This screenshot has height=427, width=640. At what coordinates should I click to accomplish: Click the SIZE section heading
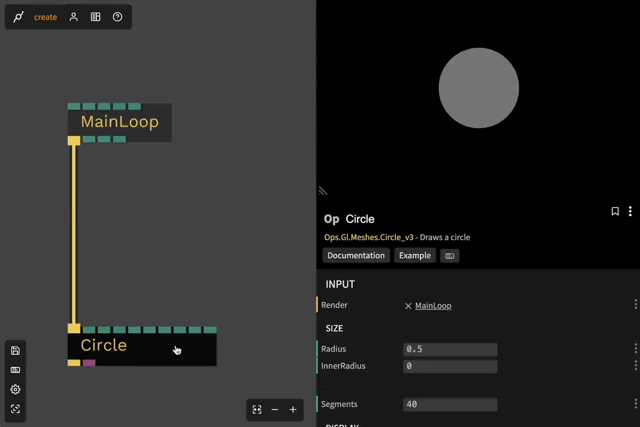(x=334, y=328)
